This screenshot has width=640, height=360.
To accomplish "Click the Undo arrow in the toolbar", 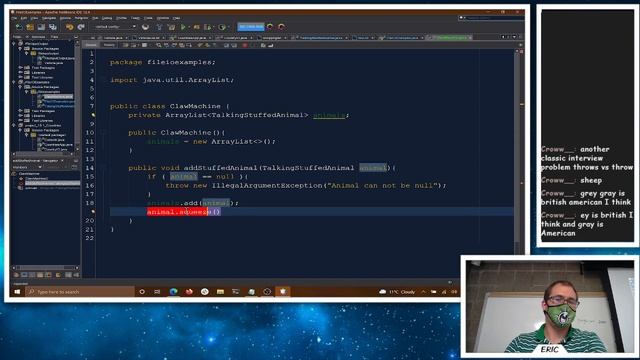I will coord(69,27).
